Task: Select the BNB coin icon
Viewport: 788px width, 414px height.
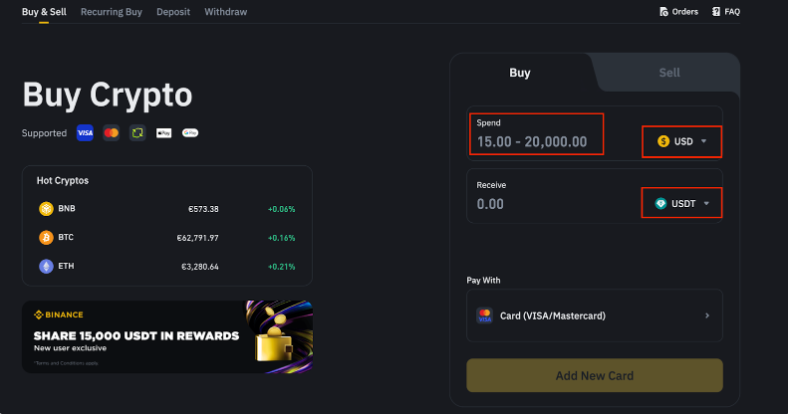Action: coord(45,209)
